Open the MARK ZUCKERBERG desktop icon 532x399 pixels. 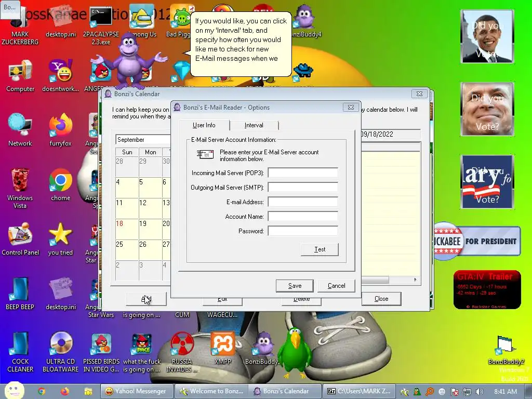pyautogui.click(x=20, y=25)
